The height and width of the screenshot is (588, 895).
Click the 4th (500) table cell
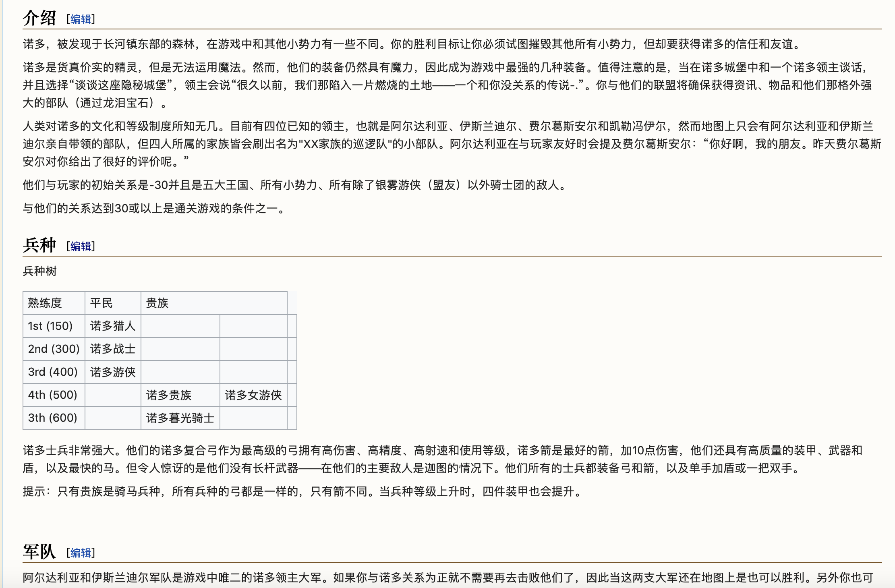point(54,395)
